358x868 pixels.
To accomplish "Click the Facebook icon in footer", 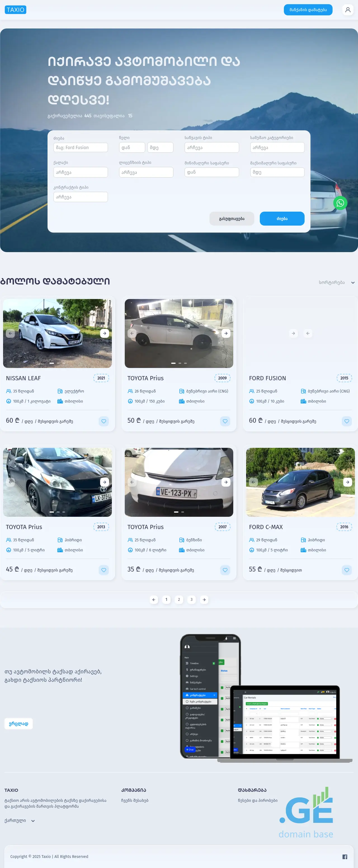I will pyautogui.click(x=345, y=856).
